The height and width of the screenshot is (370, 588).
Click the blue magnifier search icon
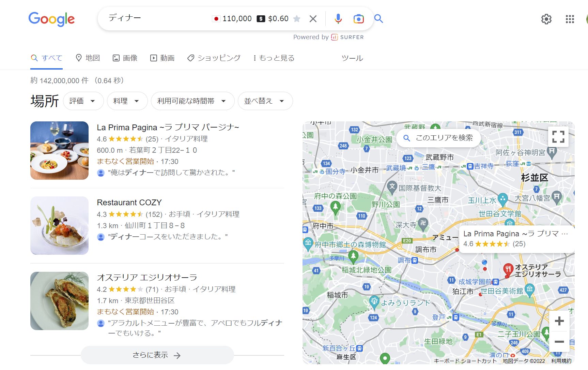(x=378, y=18)
